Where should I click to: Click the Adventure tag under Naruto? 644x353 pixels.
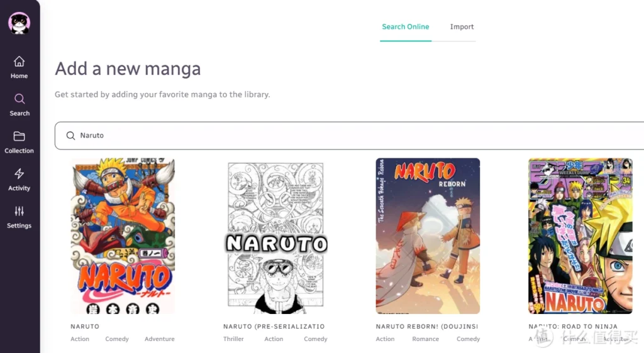[159, 339]
